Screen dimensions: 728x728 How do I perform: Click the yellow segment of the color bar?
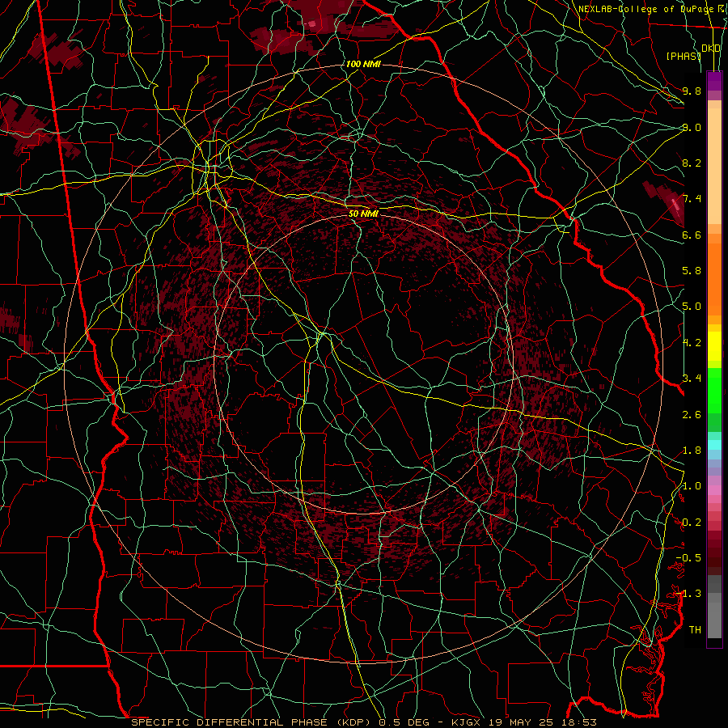point(714,346)
